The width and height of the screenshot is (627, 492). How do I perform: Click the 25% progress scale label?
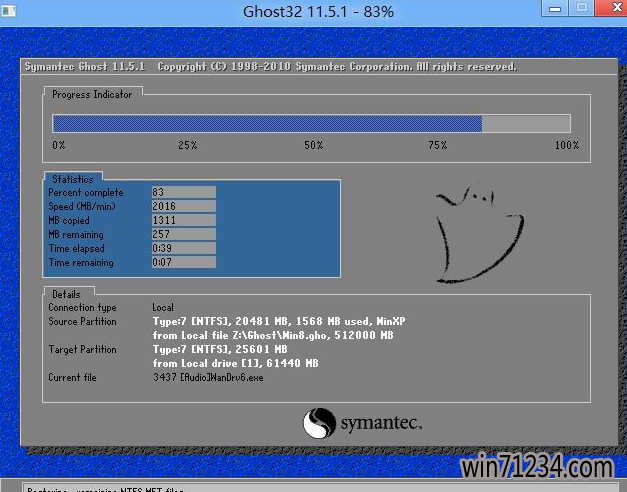pos(188,145)
